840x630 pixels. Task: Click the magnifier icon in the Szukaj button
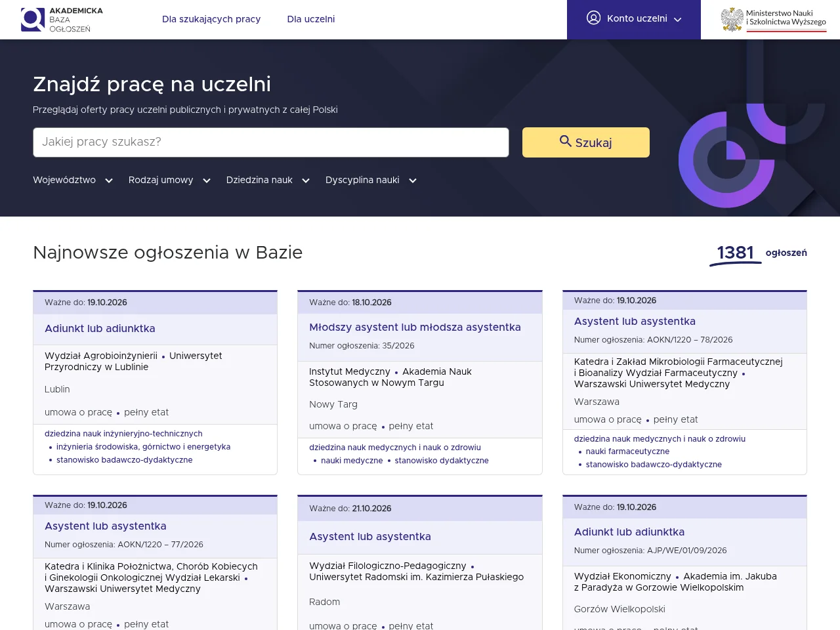click(565, 141)
